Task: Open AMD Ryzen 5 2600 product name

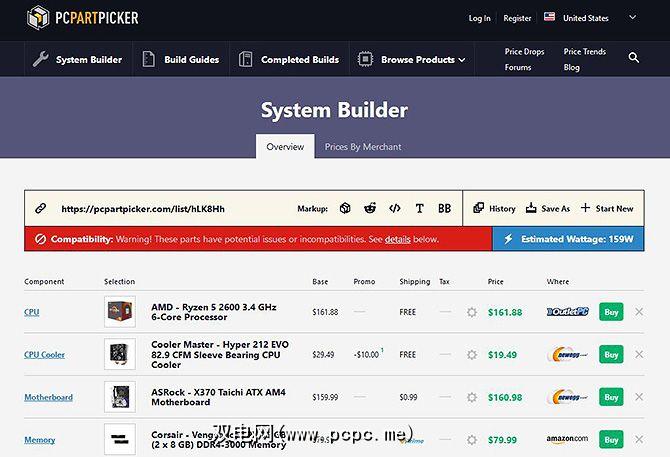Action: pos(214,312)
